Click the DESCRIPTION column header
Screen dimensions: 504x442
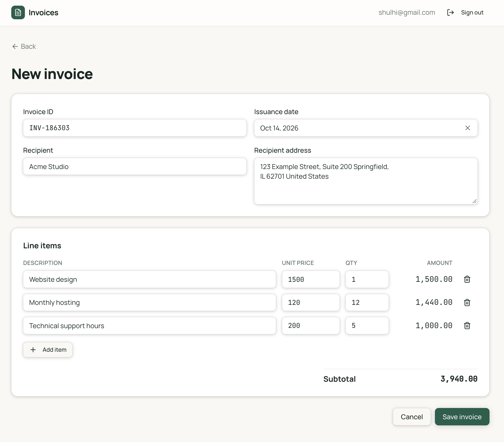(x=43, y=263)
